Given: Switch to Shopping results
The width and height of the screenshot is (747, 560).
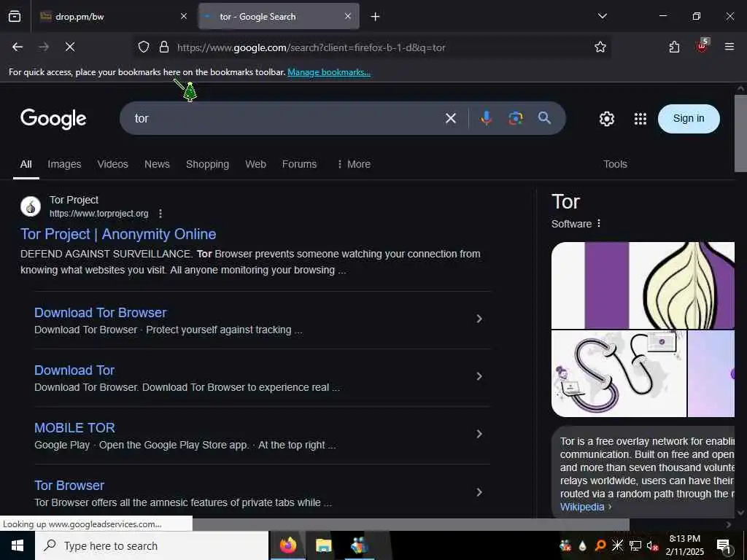Looking at the screenshot, I should tap(207, 164).
